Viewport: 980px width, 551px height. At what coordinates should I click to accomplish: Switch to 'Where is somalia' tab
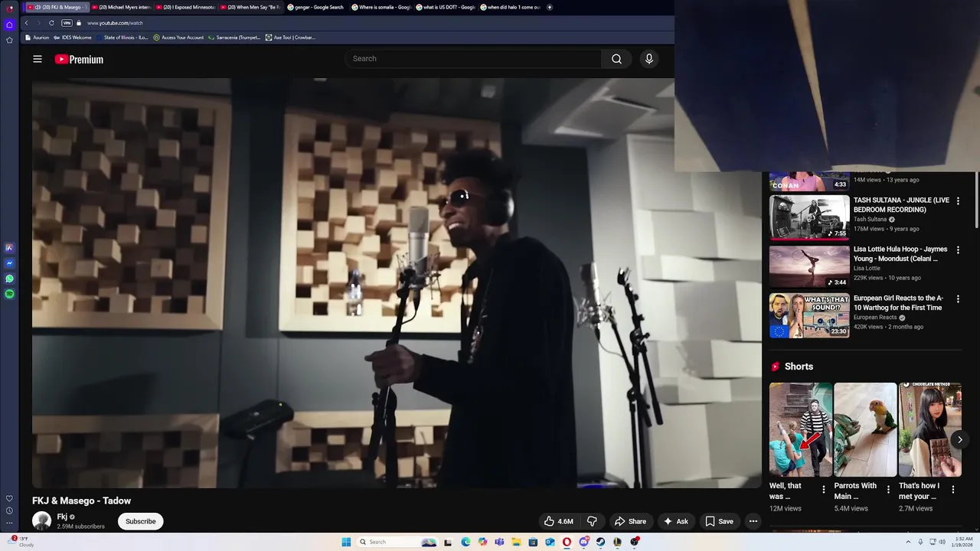click(x=381, y=7)
